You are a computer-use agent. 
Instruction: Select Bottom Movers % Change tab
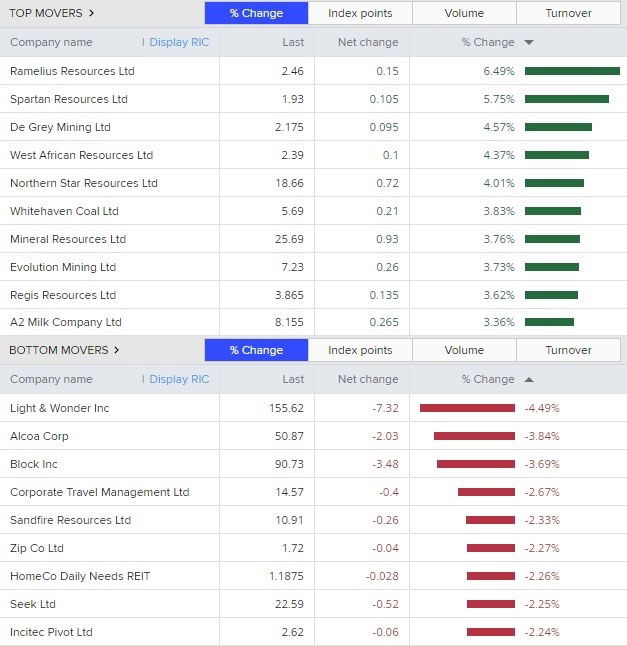point(256,350)
